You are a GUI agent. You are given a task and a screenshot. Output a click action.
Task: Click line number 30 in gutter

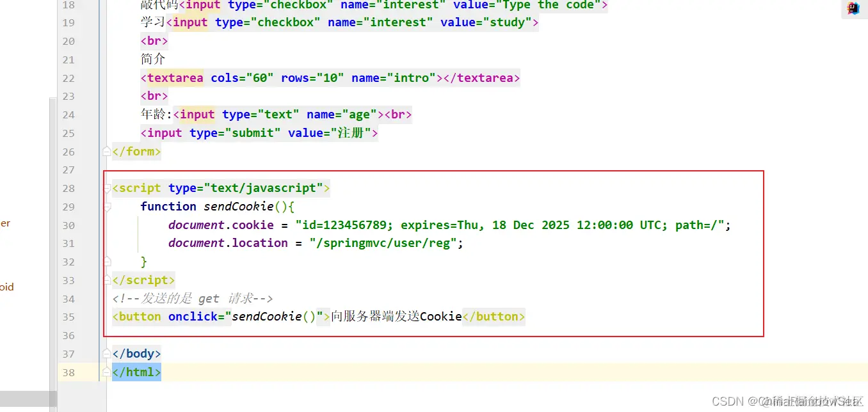tap(68, 226)
